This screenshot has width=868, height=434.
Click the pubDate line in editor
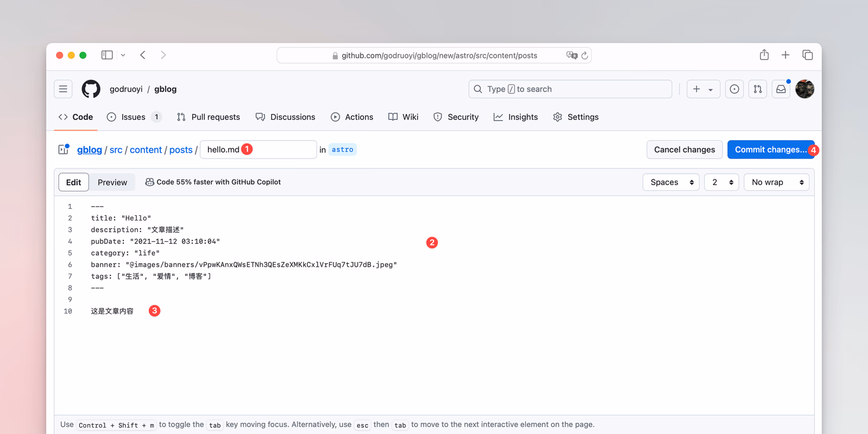156,241
